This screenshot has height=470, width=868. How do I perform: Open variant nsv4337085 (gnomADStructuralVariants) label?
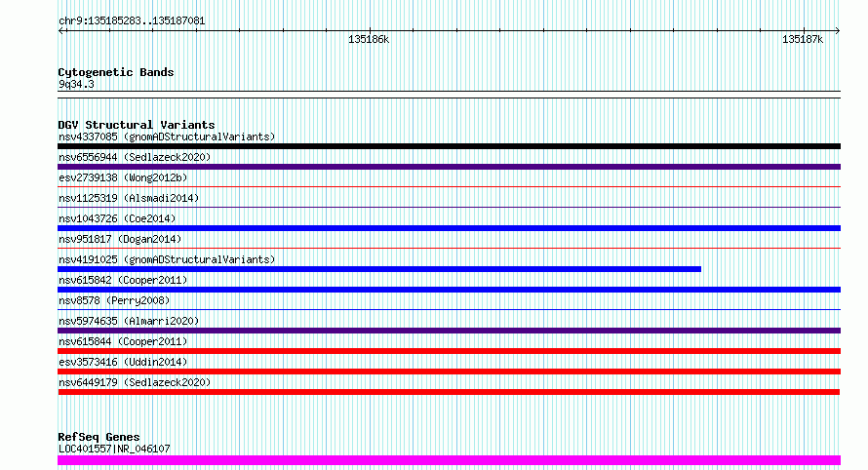point(167,137)
